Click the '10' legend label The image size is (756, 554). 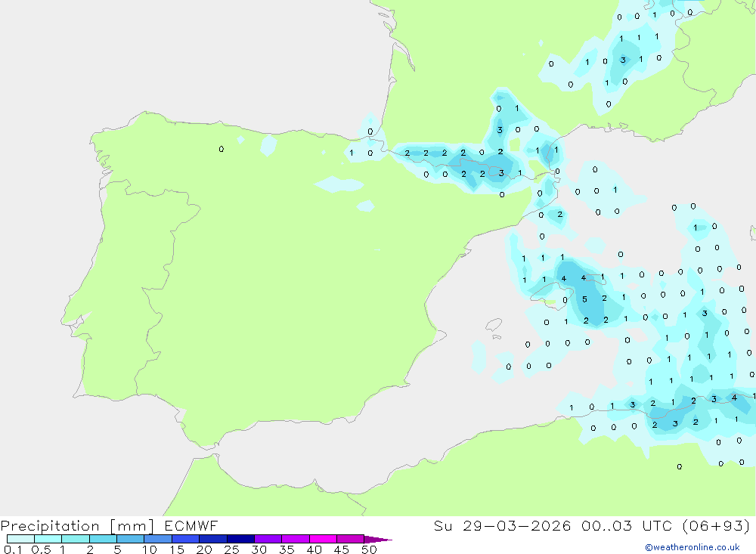click(150, 549)
